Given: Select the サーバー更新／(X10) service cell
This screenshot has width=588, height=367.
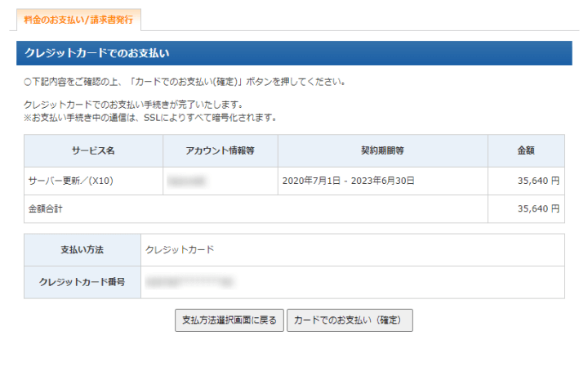Looking at the screenshot, I should (x=93, y=181).
